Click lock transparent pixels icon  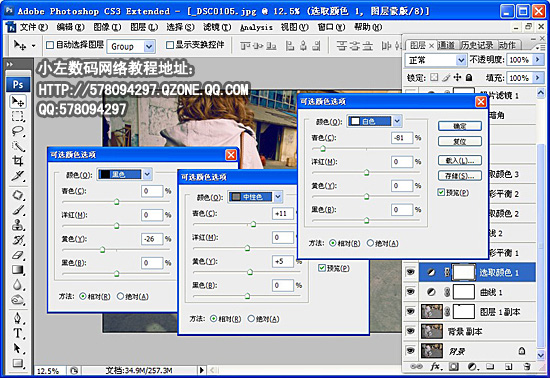pyautogui.click(x=434, y=77)
